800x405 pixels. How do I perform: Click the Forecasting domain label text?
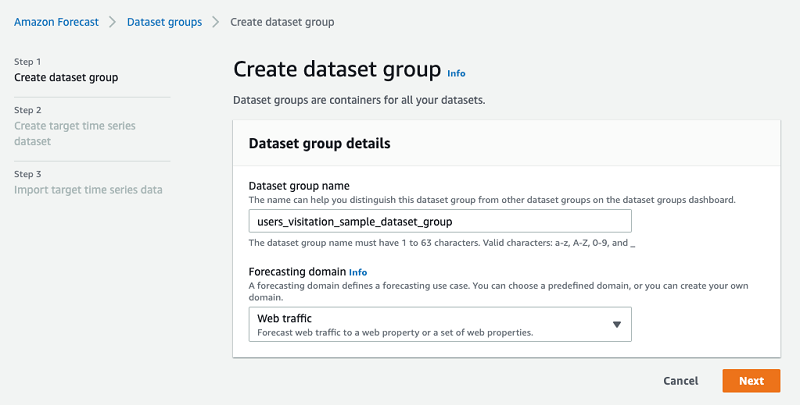pyautogui.click(x=296, y=271)
